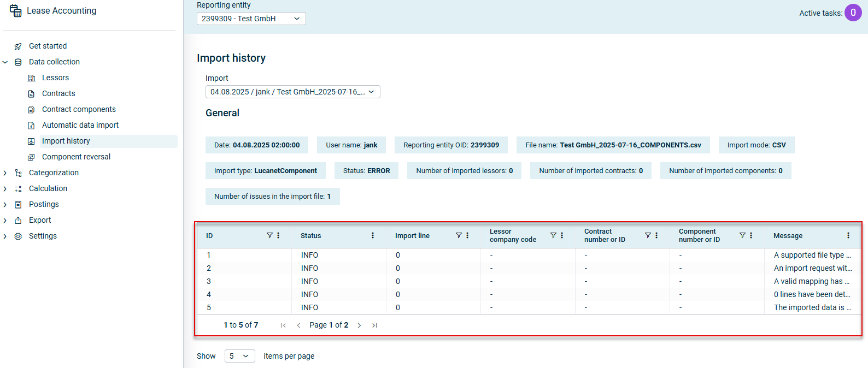This screenshot has width=868, height=368.
Task: Open Message column options menu
Action: (848, 235)
